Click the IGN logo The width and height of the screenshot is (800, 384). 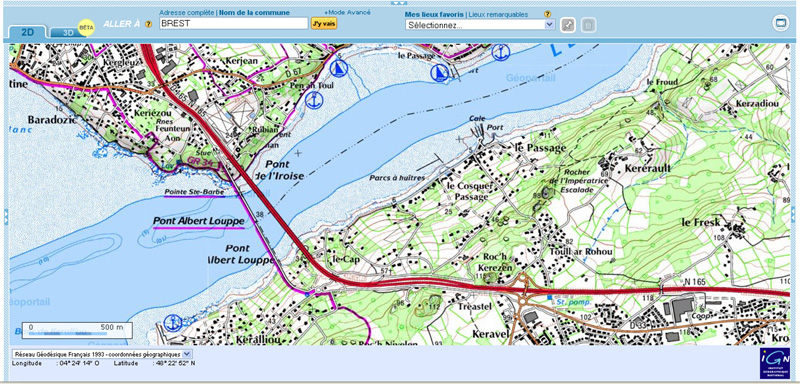point(774,363)
